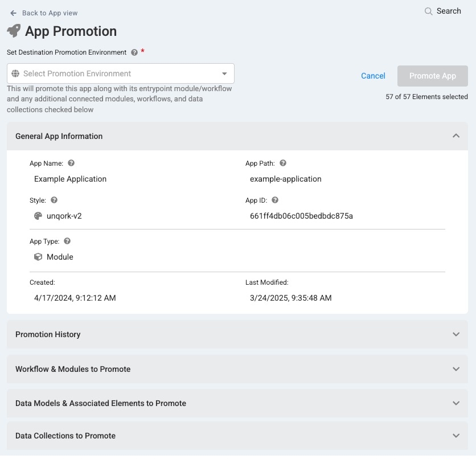Click the App Type: label

point(44,241)
